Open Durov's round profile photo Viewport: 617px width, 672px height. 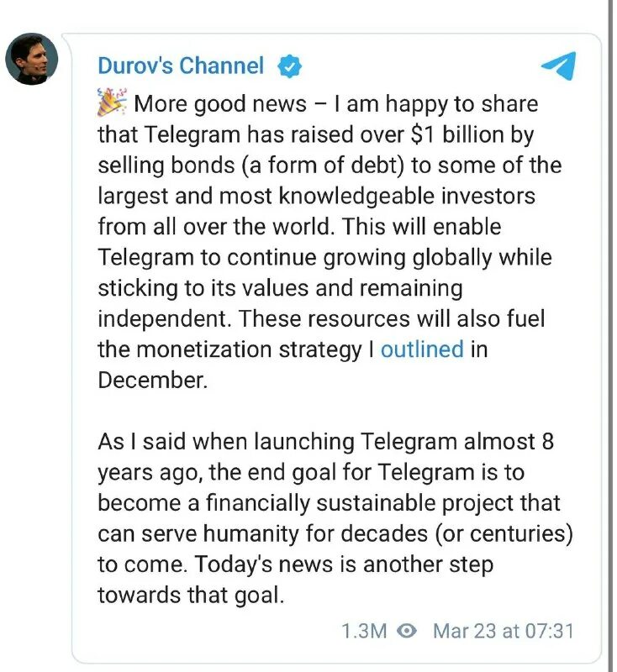point(32,59)
